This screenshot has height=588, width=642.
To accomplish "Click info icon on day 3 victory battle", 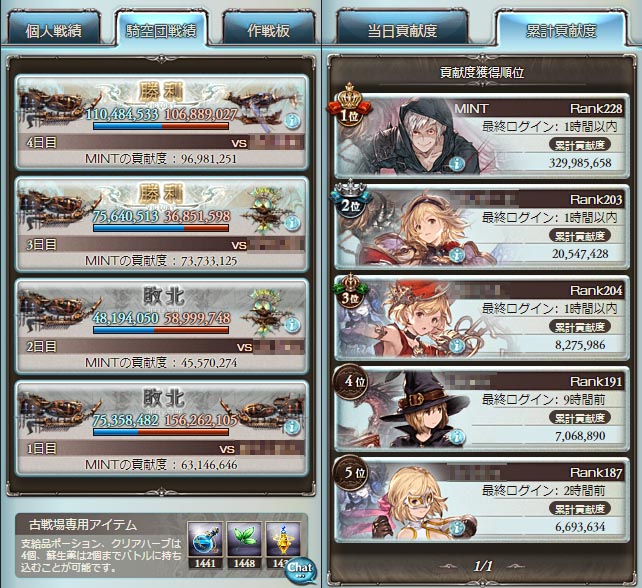I will [292, 223].
